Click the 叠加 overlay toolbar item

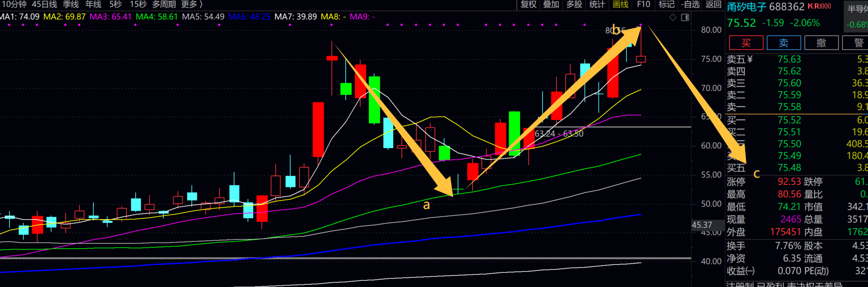tap(551, 4)
